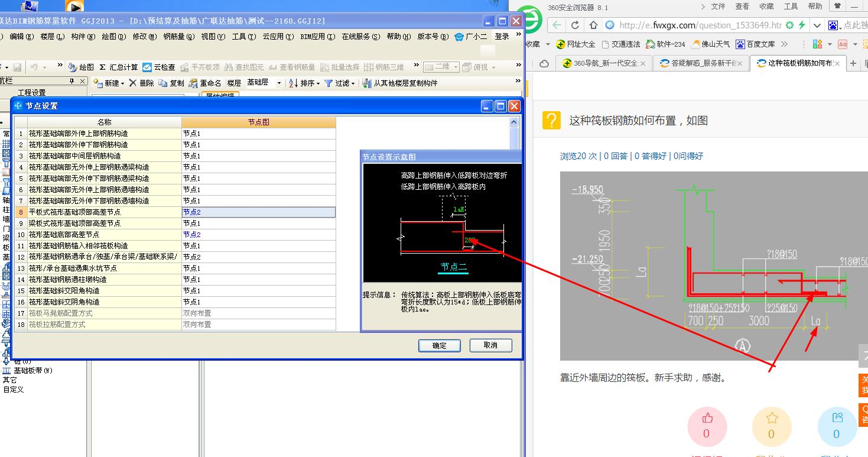
Task: Click the 排序 sort button
Action: coord(301,83)
